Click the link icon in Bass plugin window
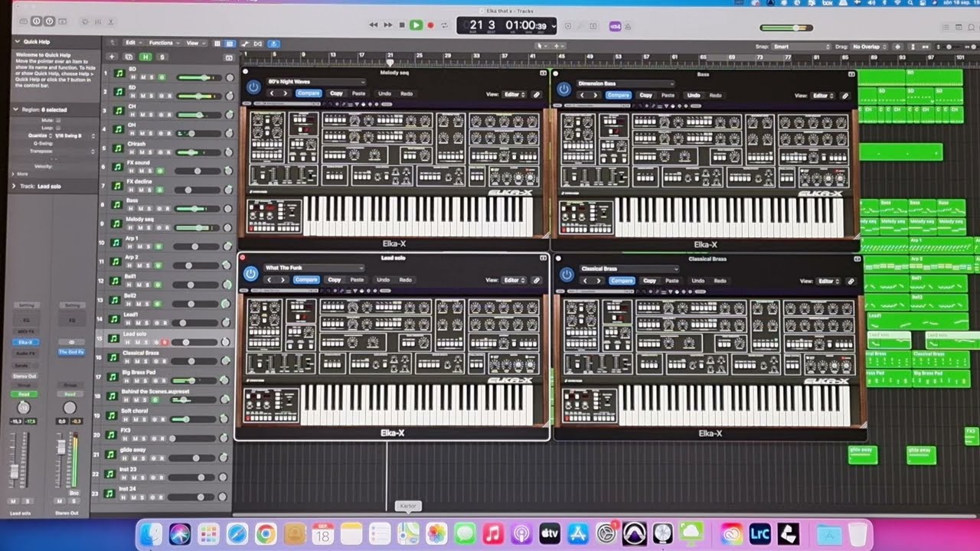The image size is (980, 551). (845, 96)
